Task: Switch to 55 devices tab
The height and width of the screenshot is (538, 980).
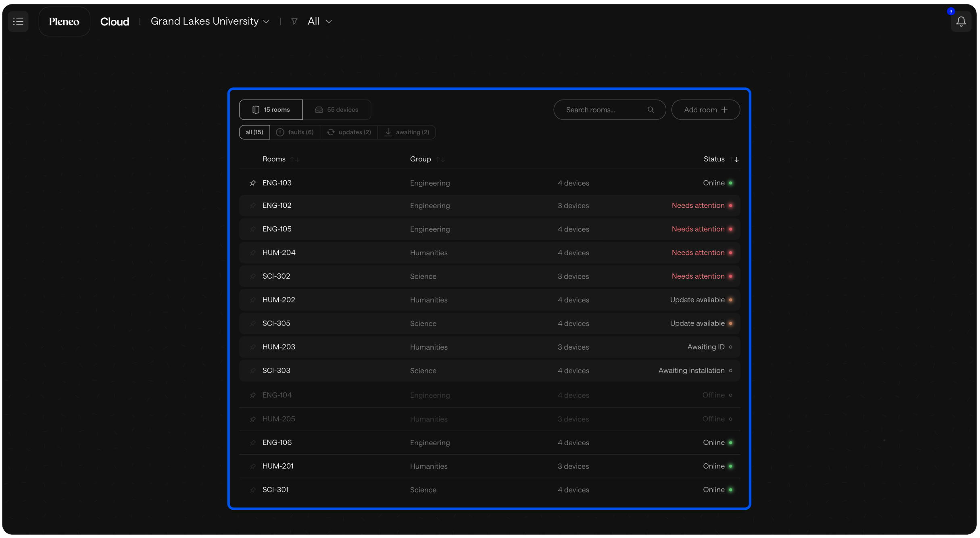Action: pos(337,110)
